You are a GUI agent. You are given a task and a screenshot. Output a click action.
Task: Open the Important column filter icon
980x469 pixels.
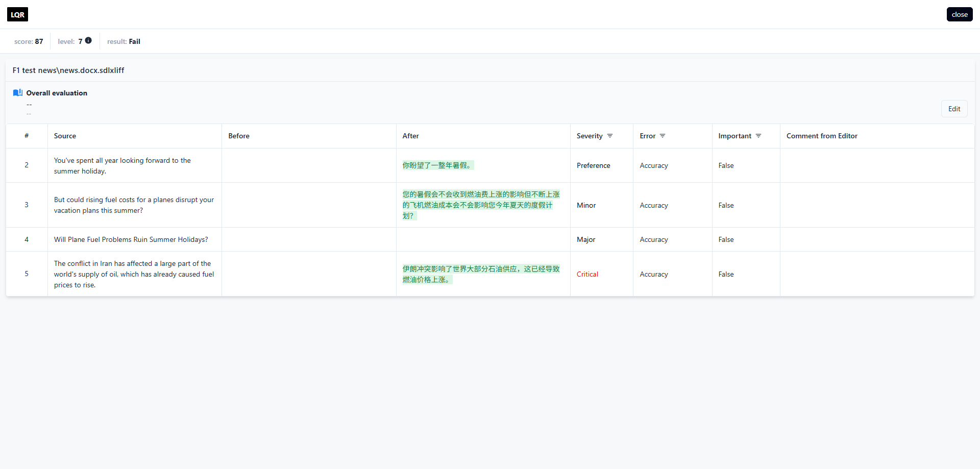coord(758,136)
